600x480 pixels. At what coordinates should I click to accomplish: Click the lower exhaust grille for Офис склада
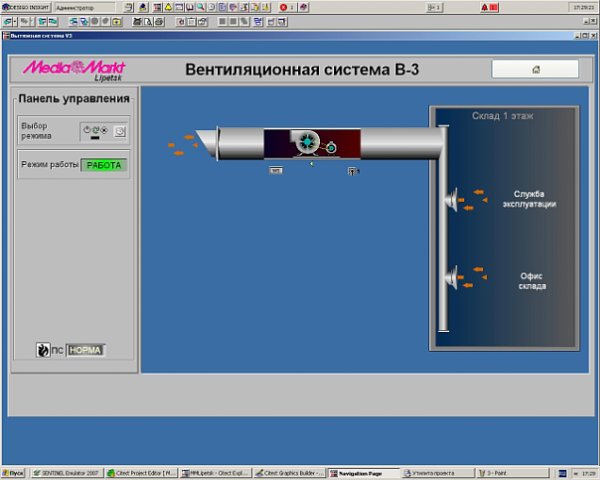tap(453, 277)
